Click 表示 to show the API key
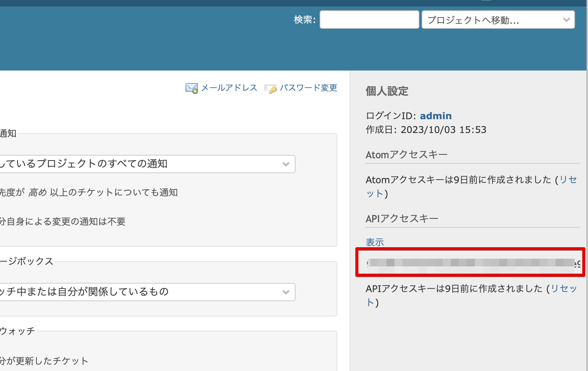Screen dimensions: 588x371 click(x=374, y=242)
